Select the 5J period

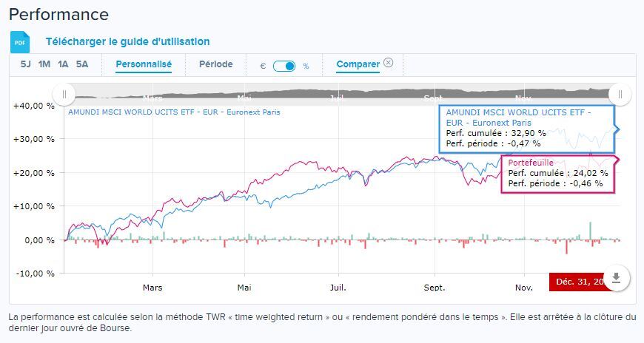[26, 64]
